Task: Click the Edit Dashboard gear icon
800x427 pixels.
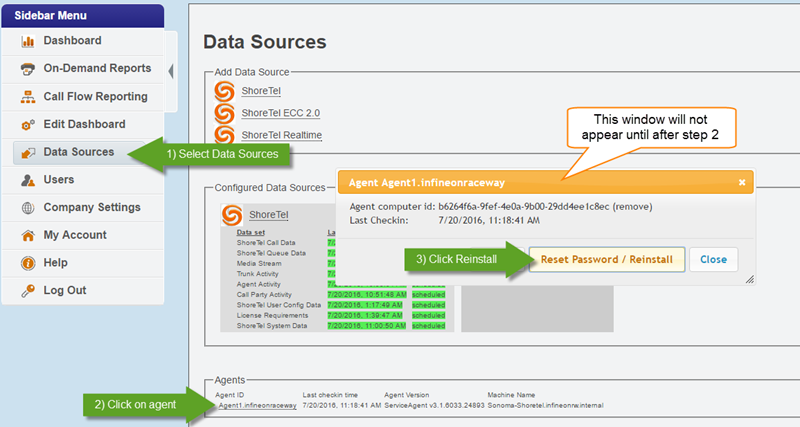Action: click(x=28, y=125)
